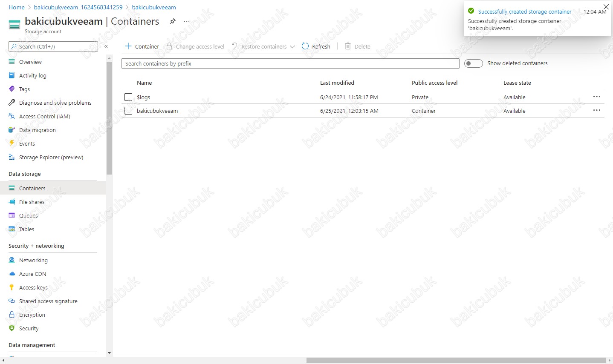
Task: Open context menu for bakicubukveeam row
Action: (x=597, y=110)
